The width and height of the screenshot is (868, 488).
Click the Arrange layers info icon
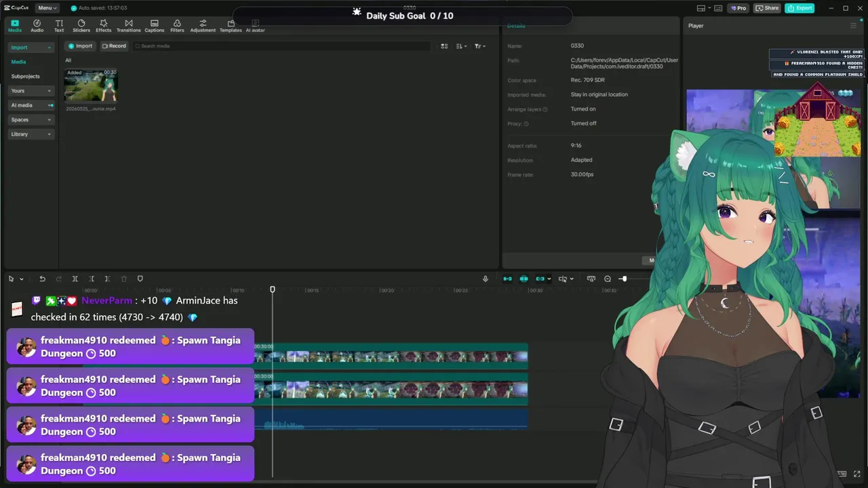[545, 109]
